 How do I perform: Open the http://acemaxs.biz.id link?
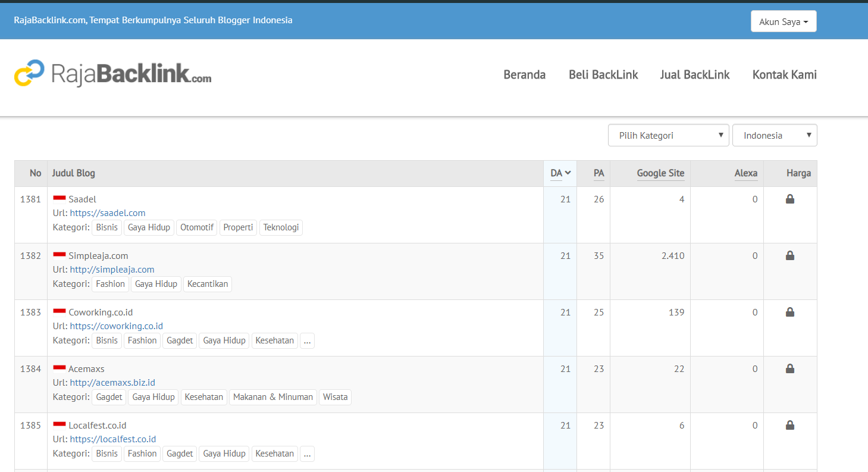tap(112, 383)
